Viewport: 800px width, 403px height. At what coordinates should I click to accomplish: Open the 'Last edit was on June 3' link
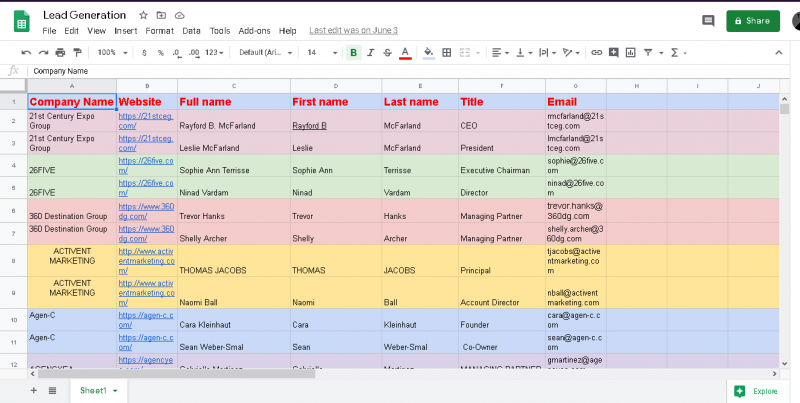(x=353, y=31)
